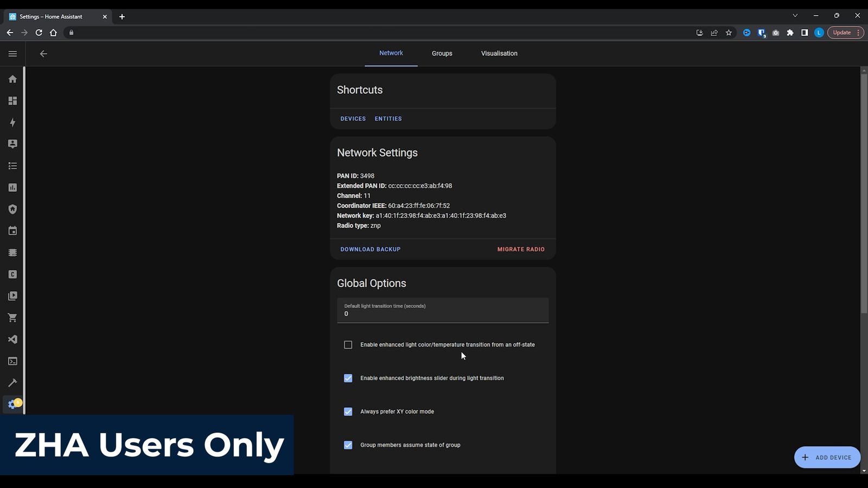Click the Download Backup button

point(371,249)
